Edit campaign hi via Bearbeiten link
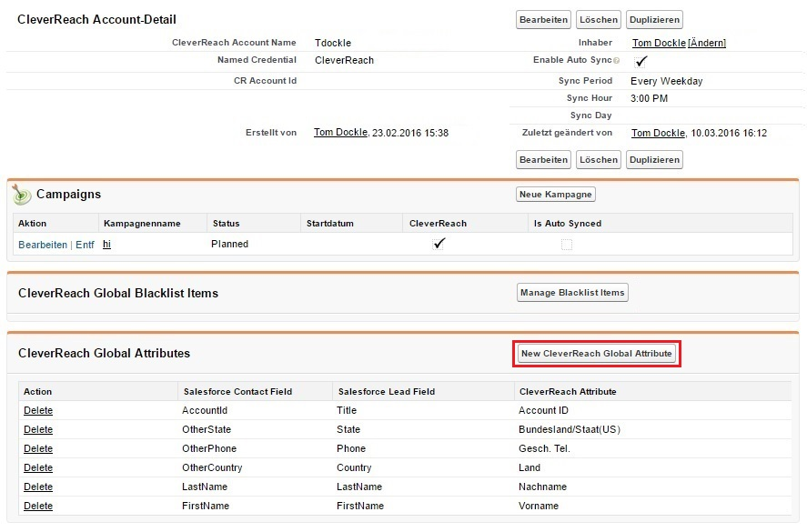This screenshot has height=532, width=807. 43,245
